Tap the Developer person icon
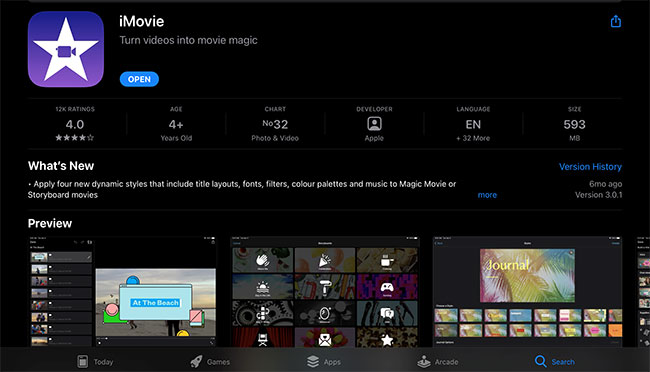 click(x=374, y=124)
